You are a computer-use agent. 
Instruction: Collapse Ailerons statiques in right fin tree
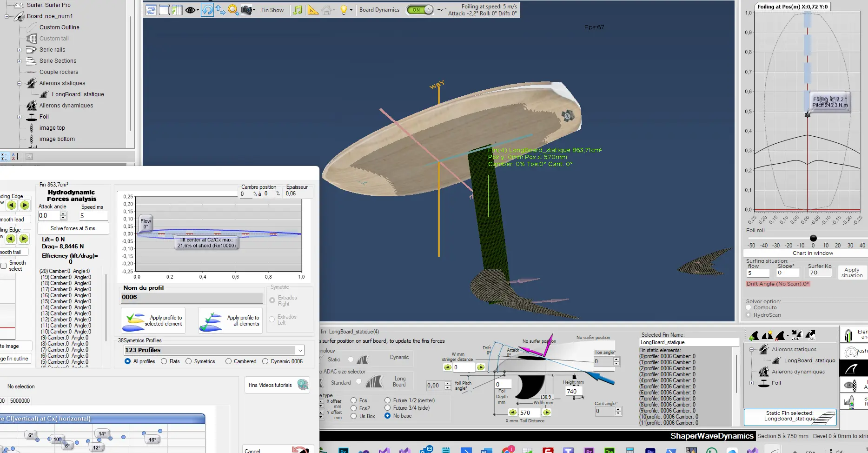[x=751, y=349]
